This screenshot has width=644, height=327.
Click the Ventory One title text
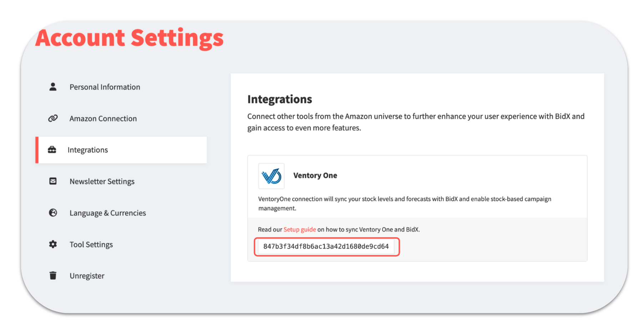tap(315, 175)
